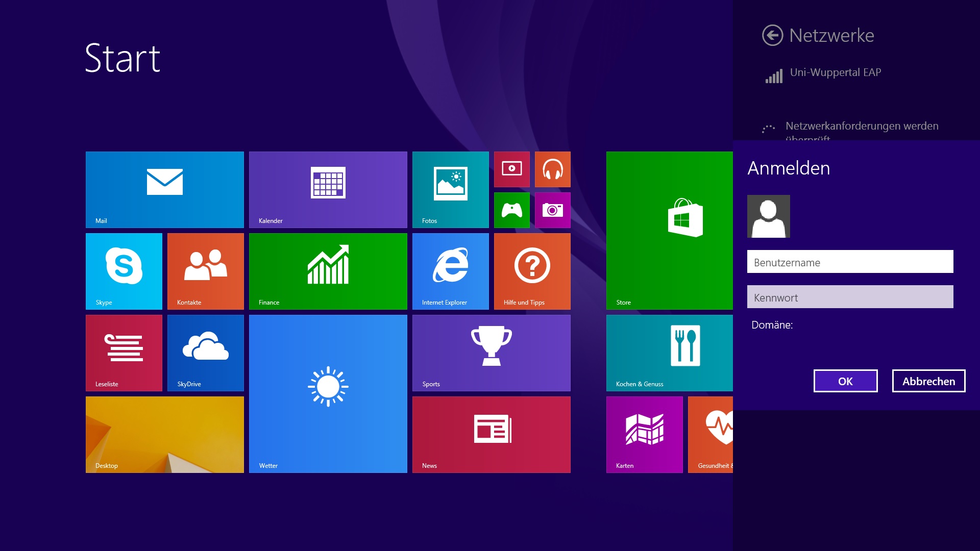Open the Gesundheit heart tile
This screenshot has width=980, height=551.
[x=710, y=434]
